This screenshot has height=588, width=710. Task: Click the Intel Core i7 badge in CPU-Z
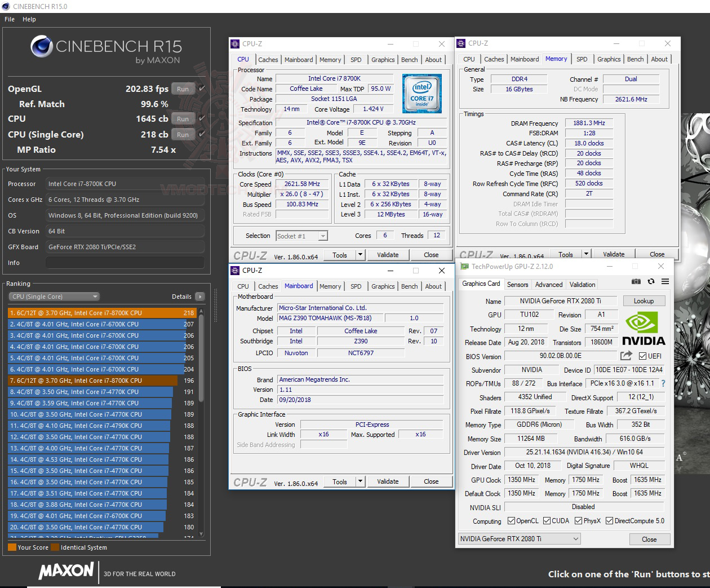pos(422,94)
